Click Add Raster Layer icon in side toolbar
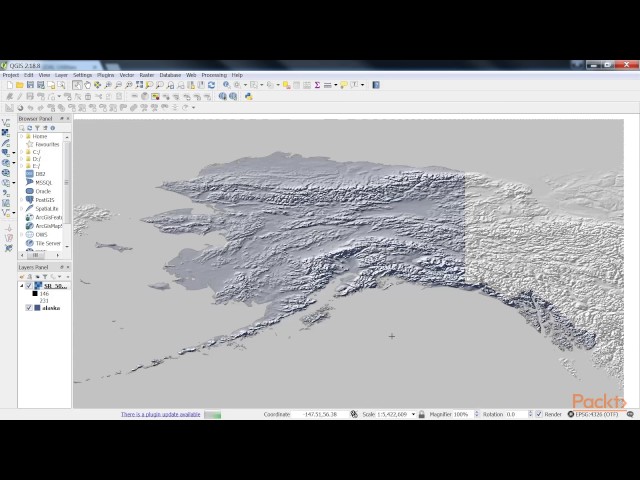 6,133
